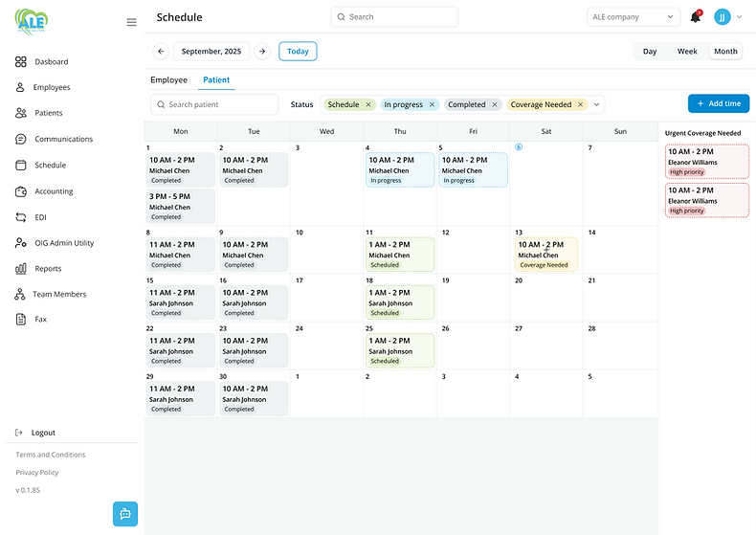Open OIG Admin Utility icon
Image resolution: width=756 pixels, height=535 pixels.
pyautogui.click(x=21, y=243)
